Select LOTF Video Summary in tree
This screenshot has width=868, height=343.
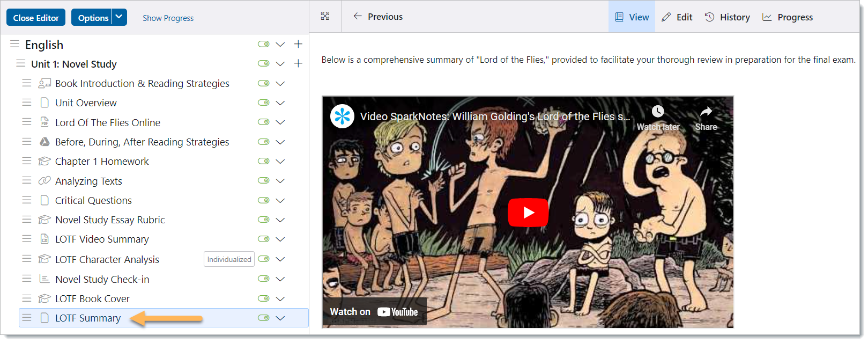point(102,239)
